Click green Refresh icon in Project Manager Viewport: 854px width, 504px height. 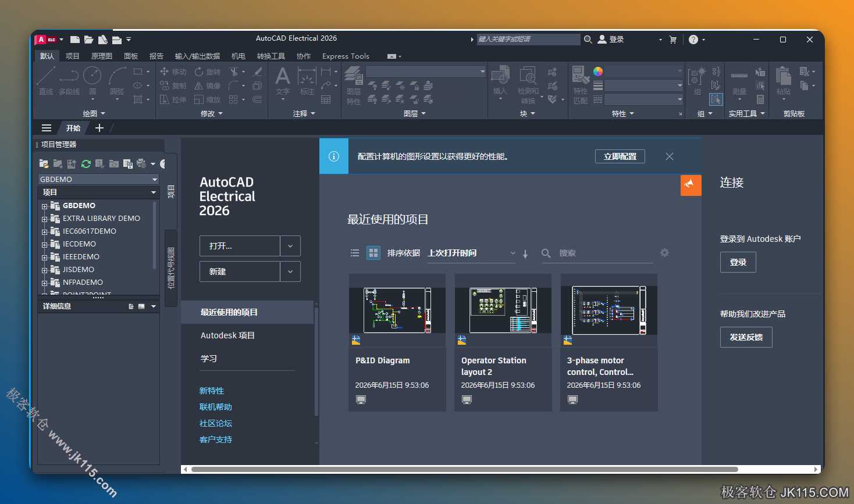pyautogui.click(x=86, y=164)
